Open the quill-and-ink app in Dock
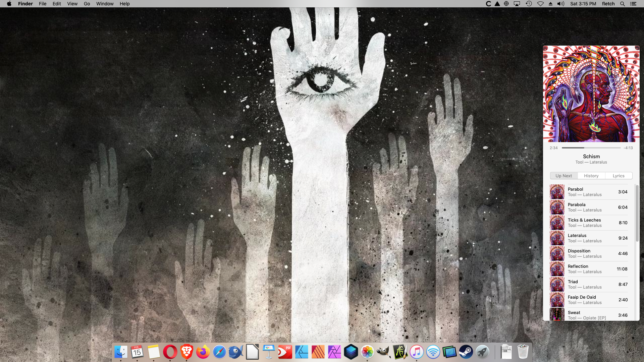Screen dimensions: 644x362 click(400, 352)
